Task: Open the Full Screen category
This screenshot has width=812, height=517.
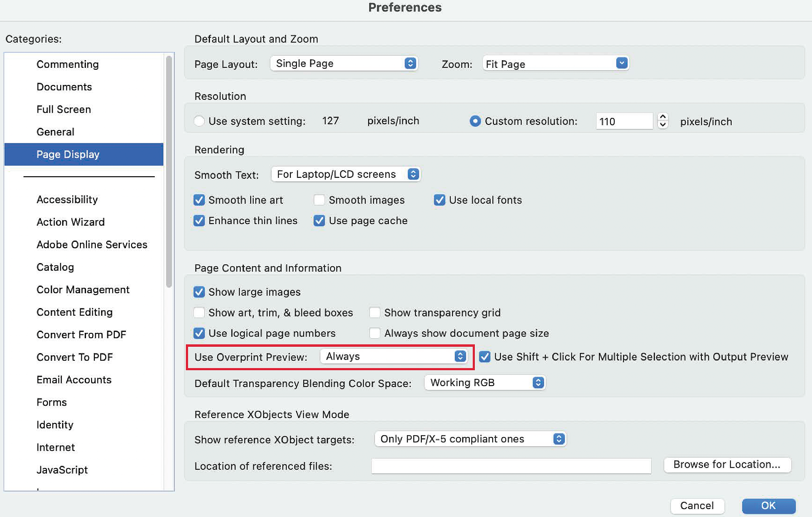Action: [84, 110]
